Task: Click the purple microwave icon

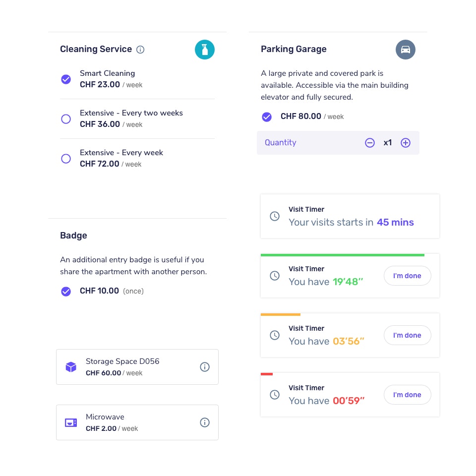Action: point(71,422)
